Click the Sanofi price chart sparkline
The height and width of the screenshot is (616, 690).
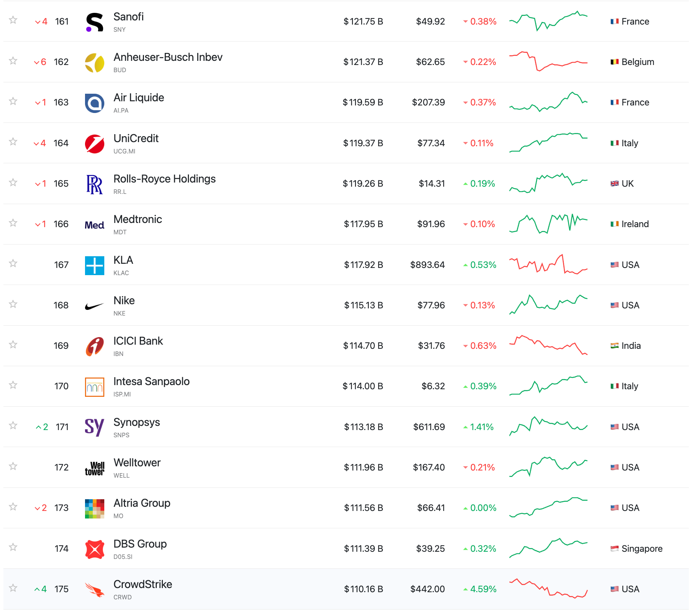pos(548,21)
